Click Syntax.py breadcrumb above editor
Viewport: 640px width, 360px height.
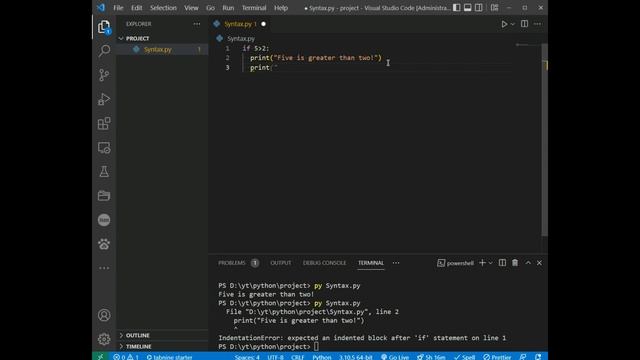241,38
